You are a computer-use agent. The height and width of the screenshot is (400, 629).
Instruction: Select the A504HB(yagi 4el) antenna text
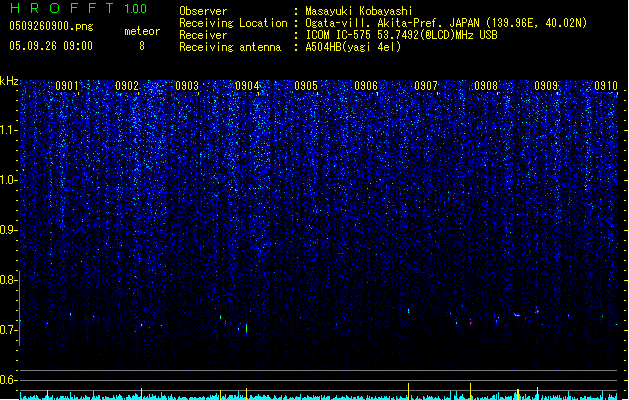click(x=353, y=47)
